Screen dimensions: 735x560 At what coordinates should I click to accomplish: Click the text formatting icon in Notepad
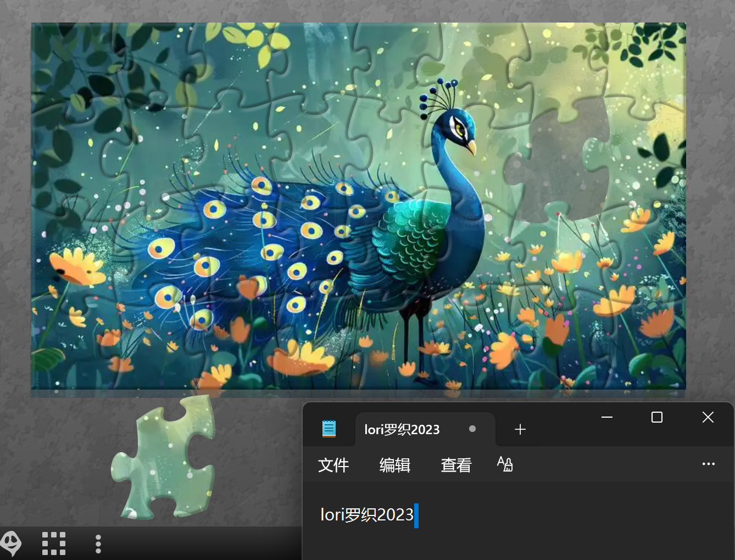point(505,464)
